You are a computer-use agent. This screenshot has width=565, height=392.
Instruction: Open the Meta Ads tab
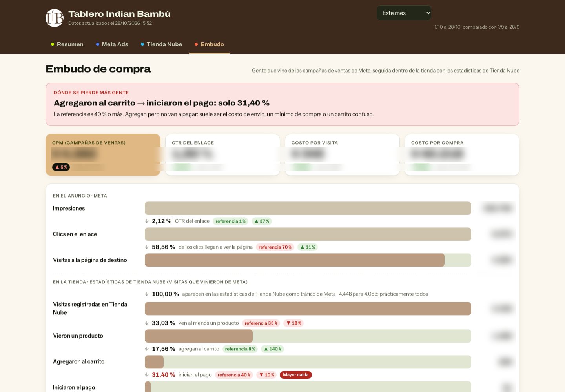(112, 44)
